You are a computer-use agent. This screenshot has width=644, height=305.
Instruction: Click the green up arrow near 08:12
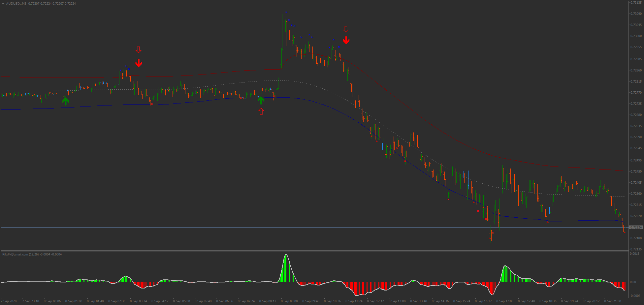tap(261, 100)
